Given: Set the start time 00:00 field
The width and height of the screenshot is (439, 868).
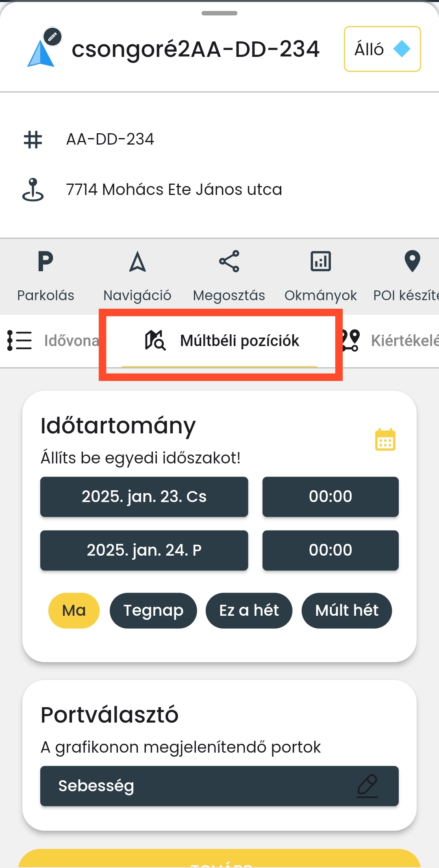Looking at the screenshot, I should point(330,497).
